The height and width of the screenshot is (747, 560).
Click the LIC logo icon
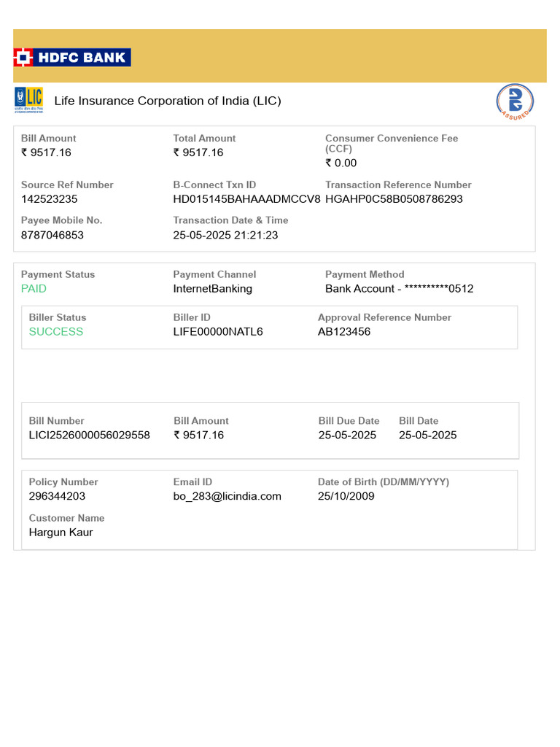(29, 100)
